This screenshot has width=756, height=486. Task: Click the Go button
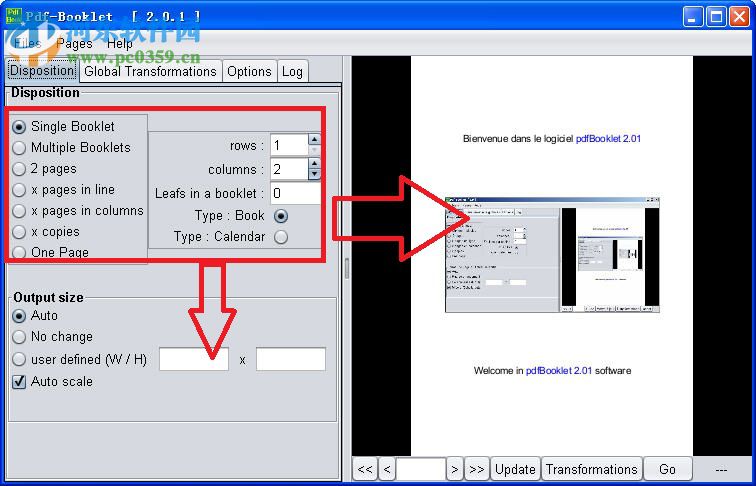click(667, 469)
